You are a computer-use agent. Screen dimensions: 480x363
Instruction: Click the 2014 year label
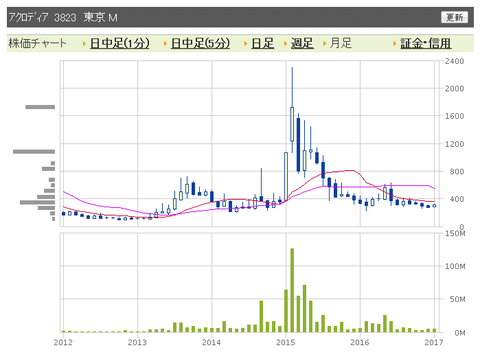pos(211,342)
